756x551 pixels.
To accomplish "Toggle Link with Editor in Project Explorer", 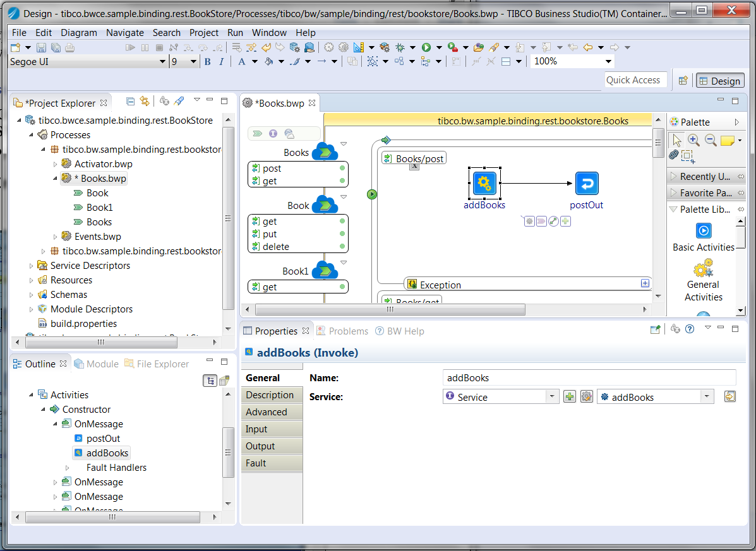I will (145, 102).
